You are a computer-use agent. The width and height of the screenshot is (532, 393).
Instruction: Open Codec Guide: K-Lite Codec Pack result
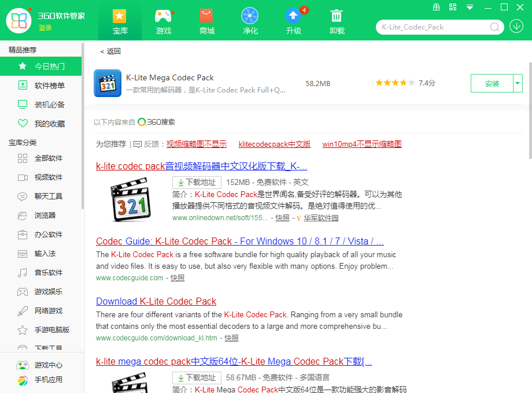[x=240, y=241]
